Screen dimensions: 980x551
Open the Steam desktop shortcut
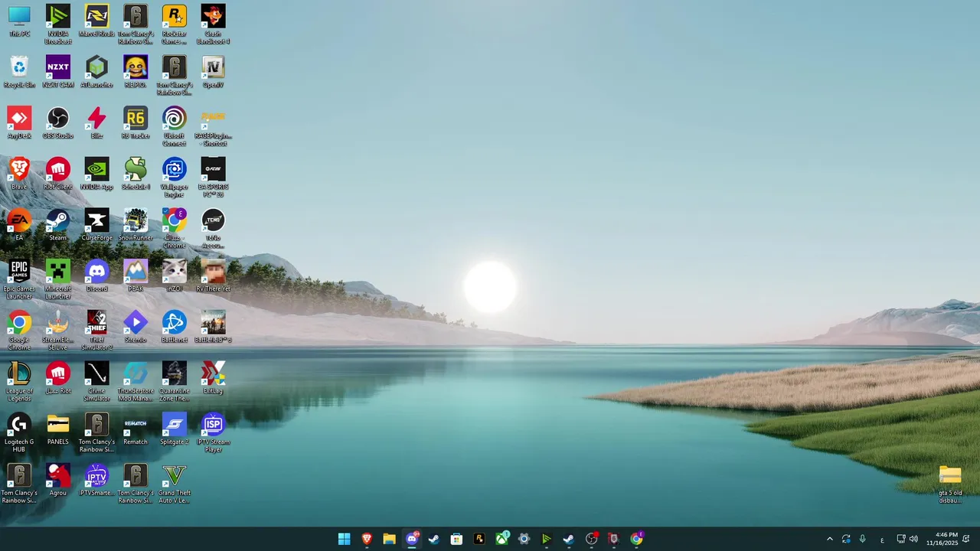[58, 225]
